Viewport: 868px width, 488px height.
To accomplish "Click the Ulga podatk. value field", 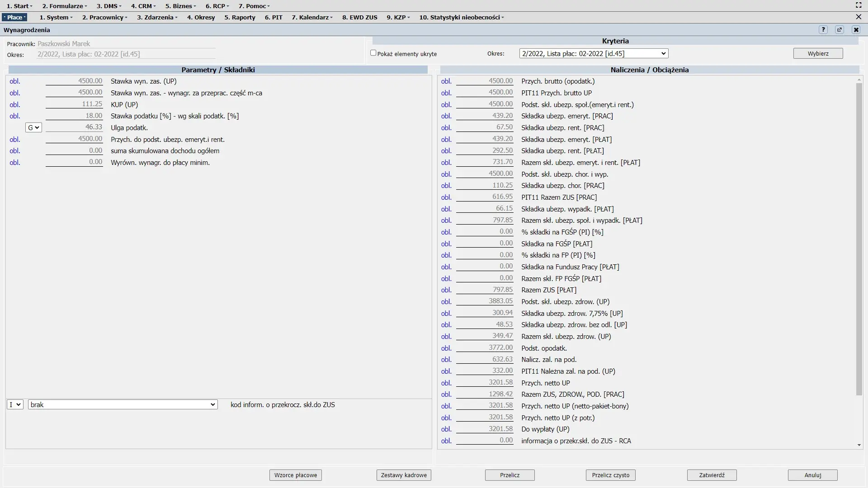I will [x=74, y=127].
